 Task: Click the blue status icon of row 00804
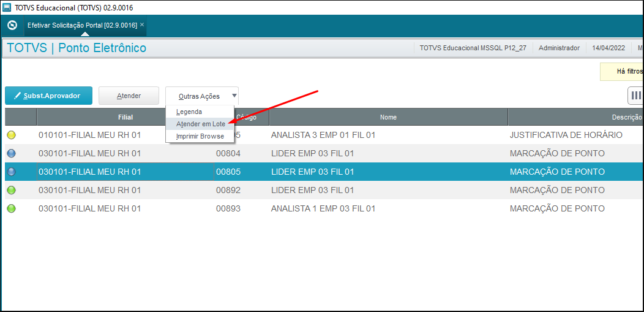[12, 153]
